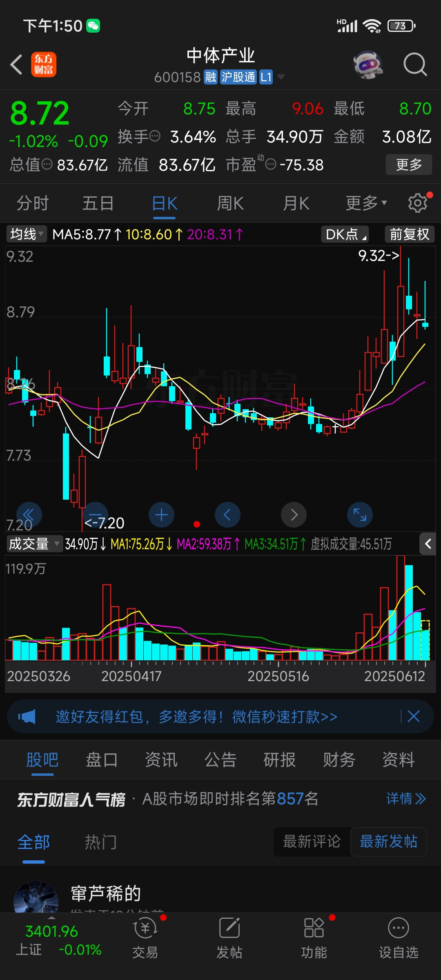Open chart settings gear icon
This screenshot has width=441, height=980.
tap(418, 203)
